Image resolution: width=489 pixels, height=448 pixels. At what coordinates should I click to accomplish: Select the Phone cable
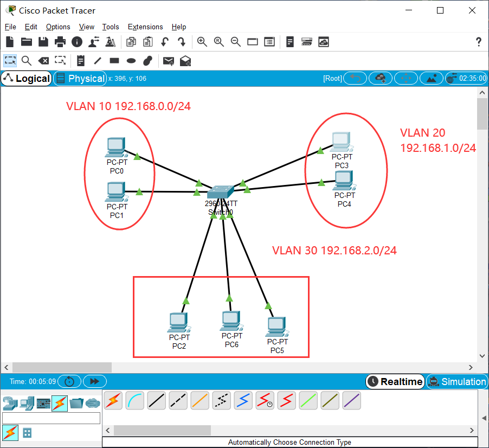[221, 401]
